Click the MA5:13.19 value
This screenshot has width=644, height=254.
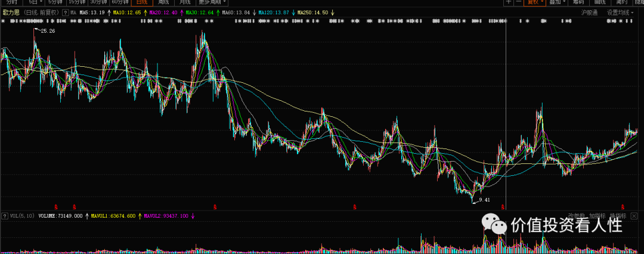point(92,13)
